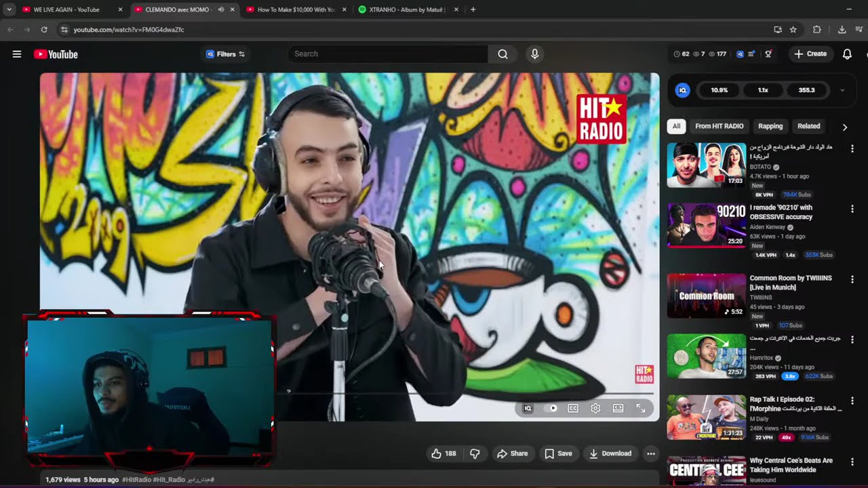Viewport: 868px width, 488px height.
Task: Click the 10.9% vidIQ stat pill
Action: coord(719,90)
